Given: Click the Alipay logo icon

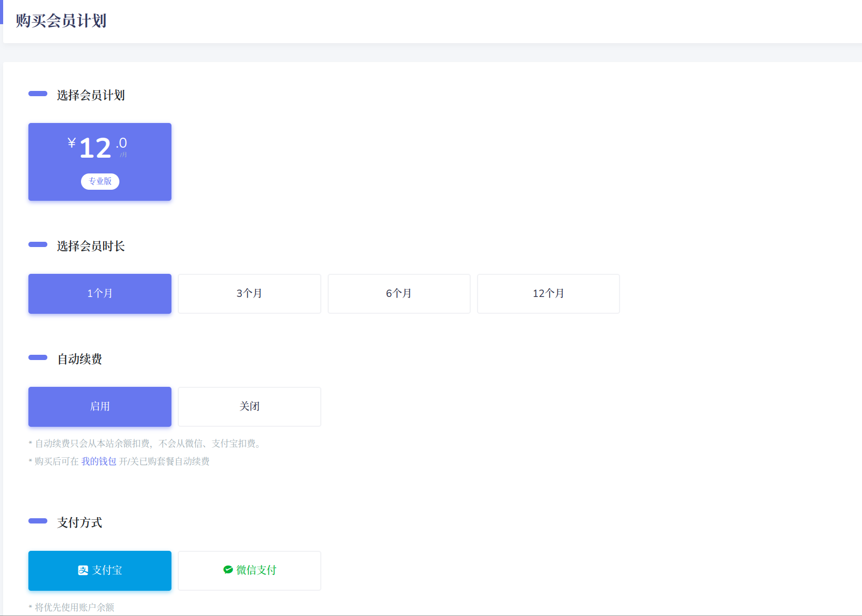Looking at the screenshot, I should coord(83,570).
